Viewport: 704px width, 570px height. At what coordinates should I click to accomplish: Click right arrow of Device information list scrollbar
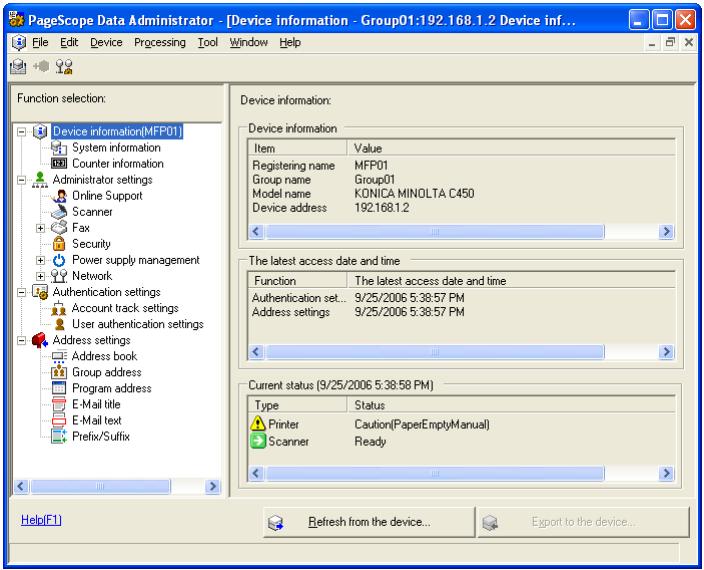(x=666, y=231)
